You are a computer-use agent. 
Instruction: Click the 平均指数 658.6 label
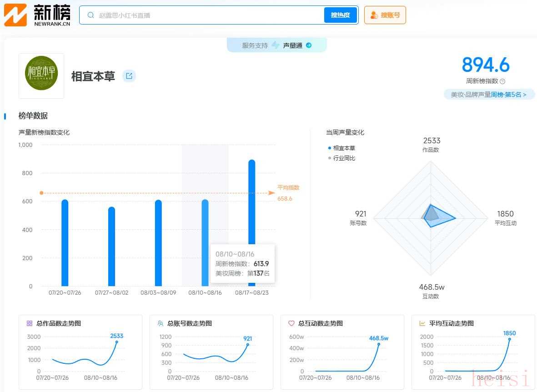(x=288, y=193)
